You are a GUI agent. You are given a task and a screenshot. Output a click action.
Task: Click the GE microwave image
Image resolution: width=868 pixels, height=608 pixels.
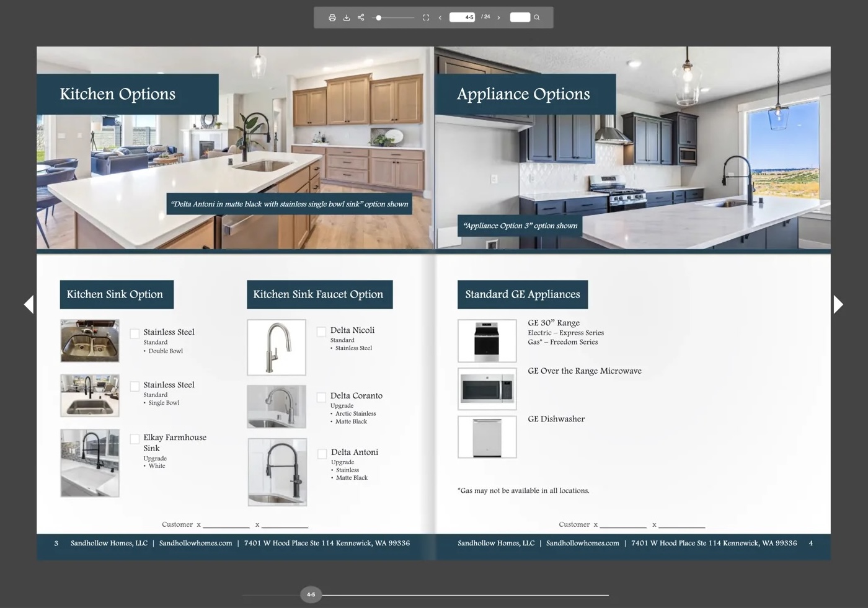click(x=487, y=389)
